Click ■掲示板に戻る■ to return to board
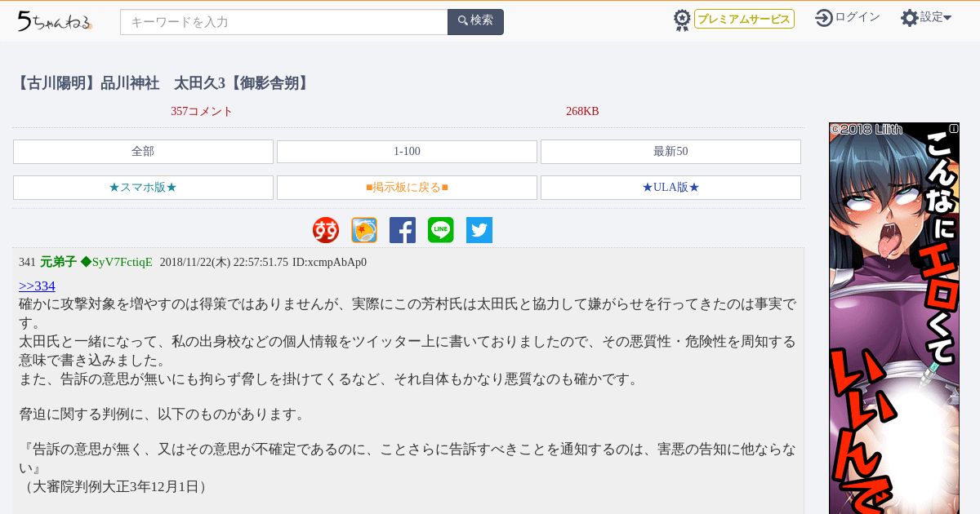 [x=407, y=188]
